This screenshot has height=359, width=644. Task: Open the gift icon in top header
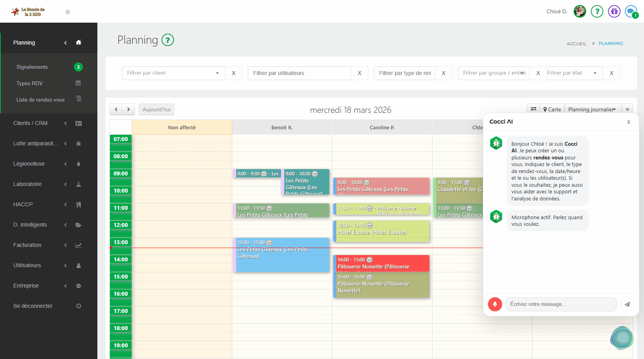pos(614,11)
